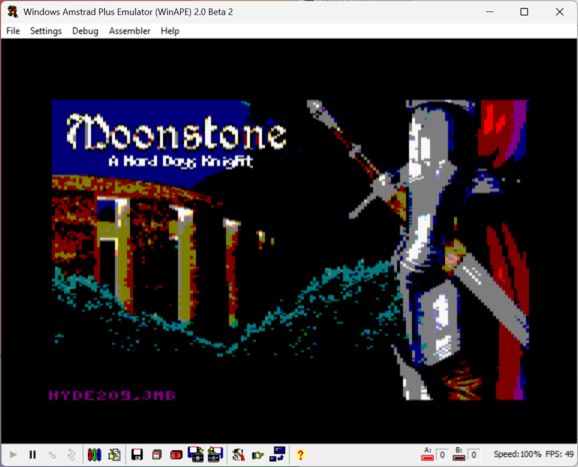
Task: Open help with the question mark icon
Action: point(300,455)
